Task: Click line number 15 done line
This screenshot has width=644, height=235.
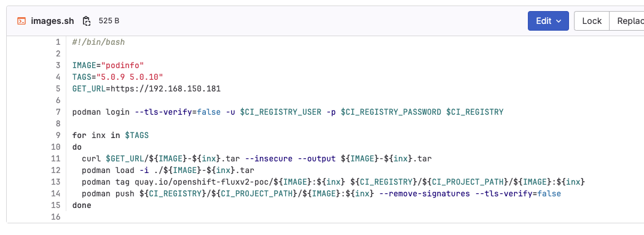Action: (x=56, y=205)
